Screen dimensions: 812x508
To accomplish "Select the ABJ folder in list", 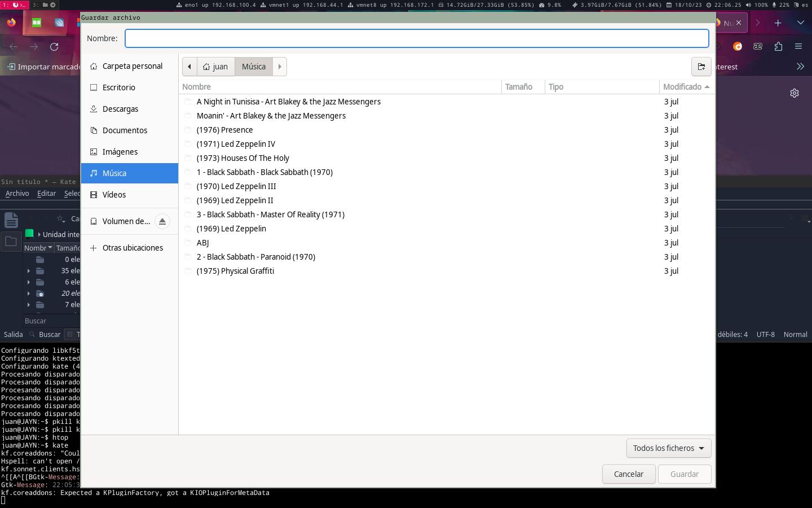I will (447, 243).
